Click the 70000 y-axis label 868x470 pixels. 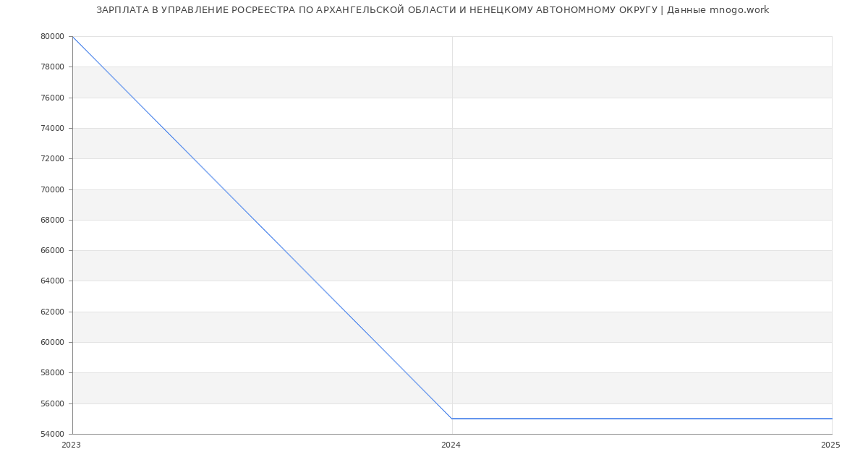click(x=53, y=189)
